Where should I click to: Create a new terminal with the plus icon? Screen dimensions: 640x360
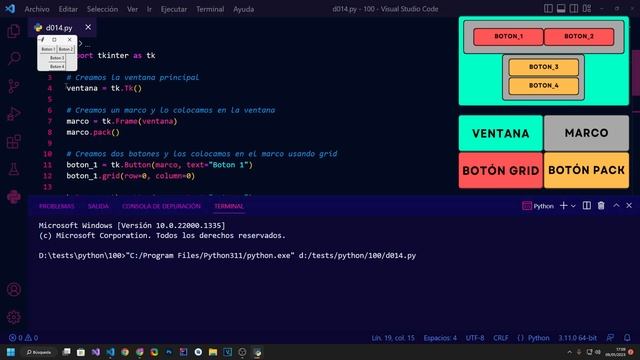(x=564, y=206)
